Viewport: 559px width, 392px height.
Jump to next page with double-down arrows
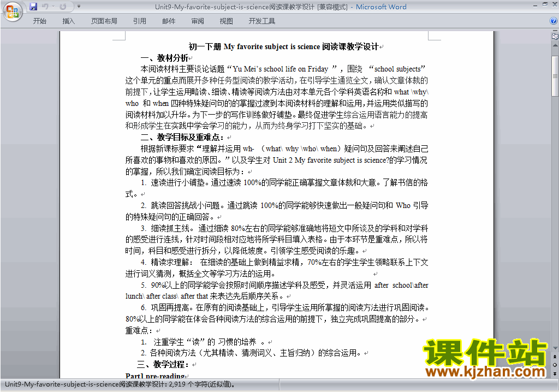(x=555, y=373)
